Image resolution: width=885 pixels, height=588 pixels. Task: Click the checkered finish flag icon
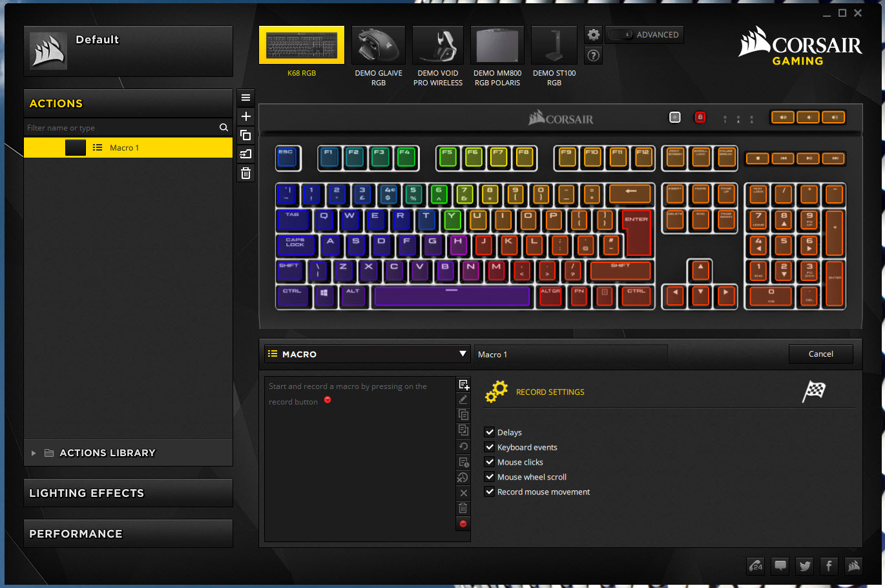(813, 391)
